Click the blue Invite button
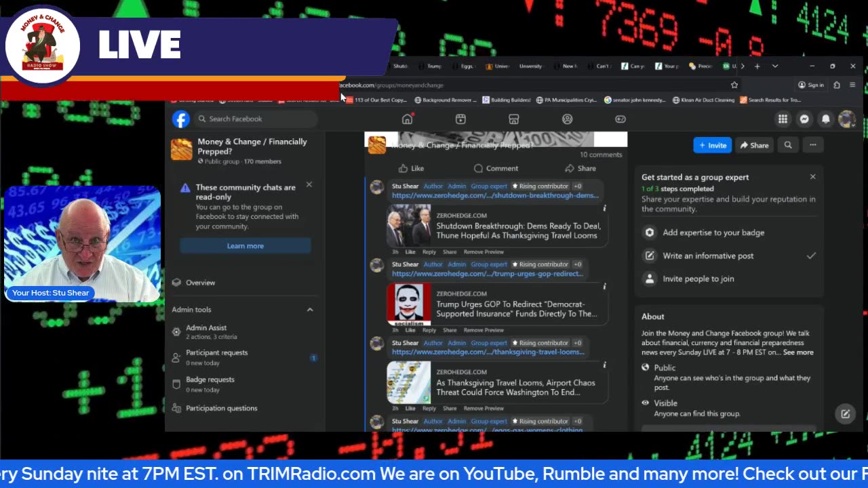This screenshot has width=868, height=488. (712, 145)
